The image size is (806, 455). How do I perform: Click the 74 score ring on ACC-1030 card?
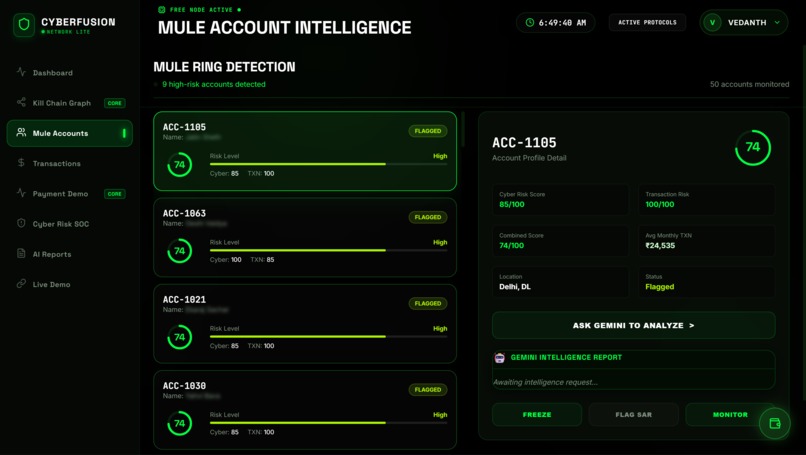179,424
